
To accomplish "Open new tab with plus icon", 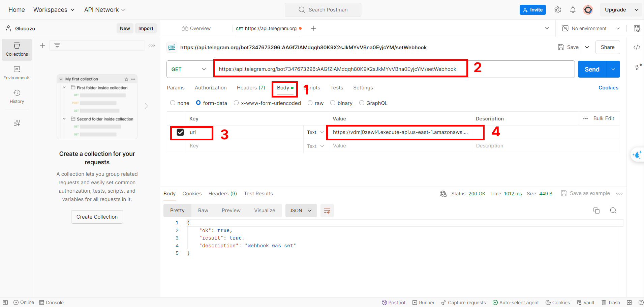I will tap(313, 28).
